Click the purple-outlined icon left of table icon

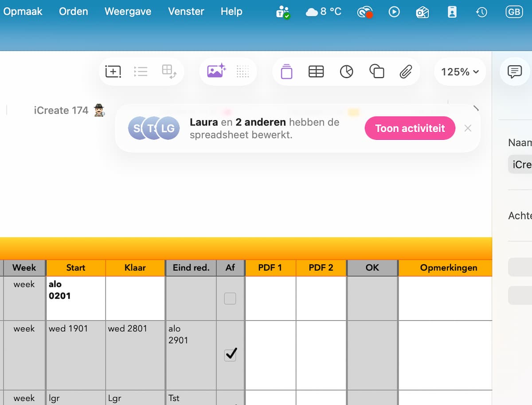pyautogui.click(x=287, y=71)
